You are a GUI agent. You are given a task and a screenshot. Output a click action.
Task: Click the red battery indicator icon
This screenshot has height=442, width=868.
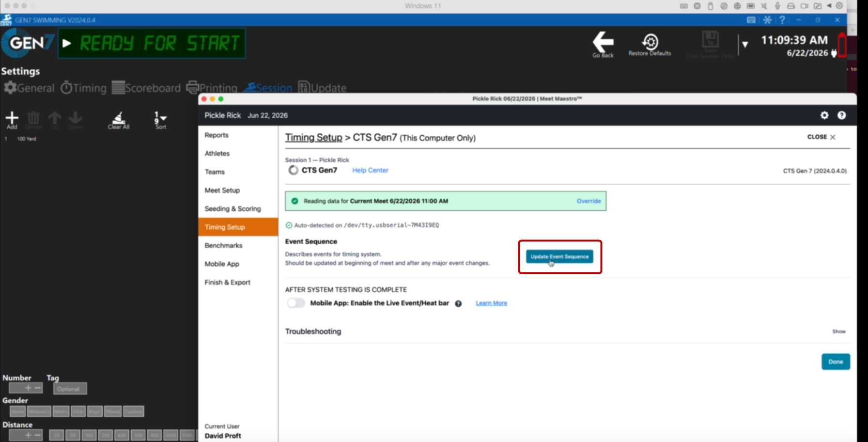(842, 45)
